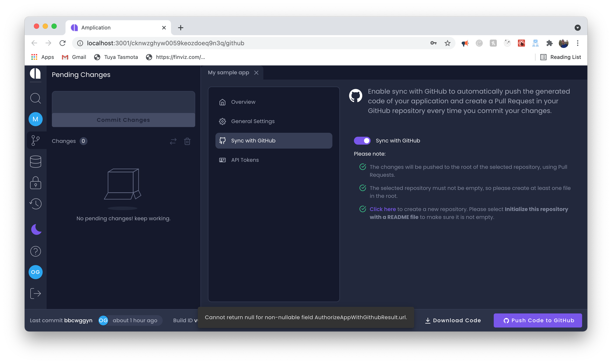Image resolution: width=612 pixels, height=364 pixels.
Task: Click the Download Code button
Action: pos(453,320)
